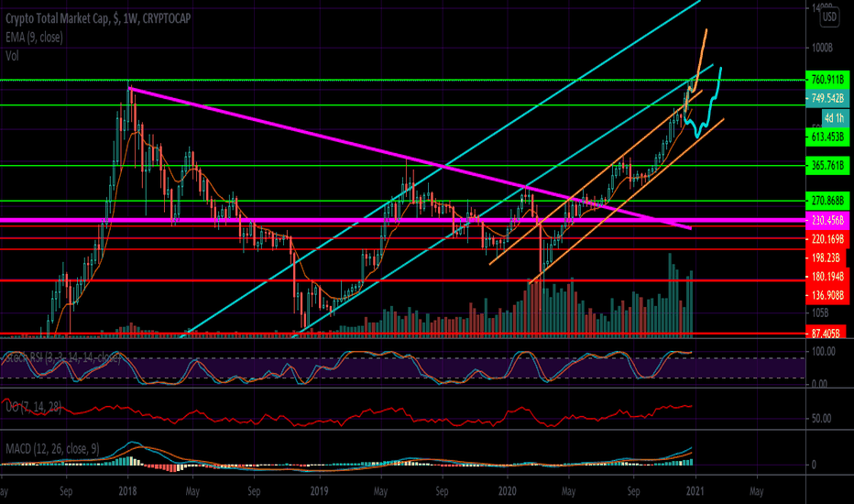Select the Stoch RSI indicator legend
This screenshot has width=854, height=504.
[x=61, y=358]
